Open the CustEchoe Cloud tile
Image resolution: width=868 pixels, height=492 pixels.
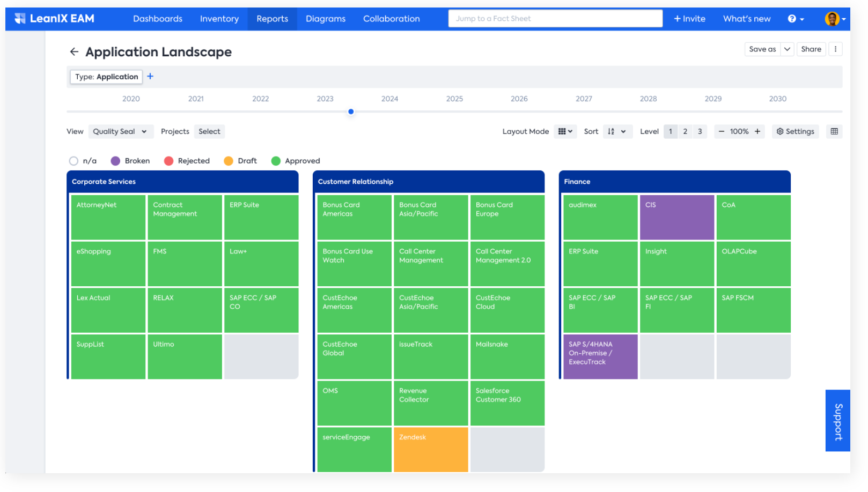click(x=507, y=310)
